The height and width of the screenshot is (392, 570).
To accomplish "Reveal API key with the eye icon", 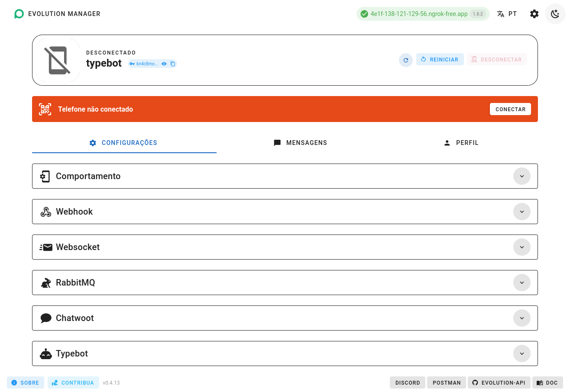I will tap(164, 64).
